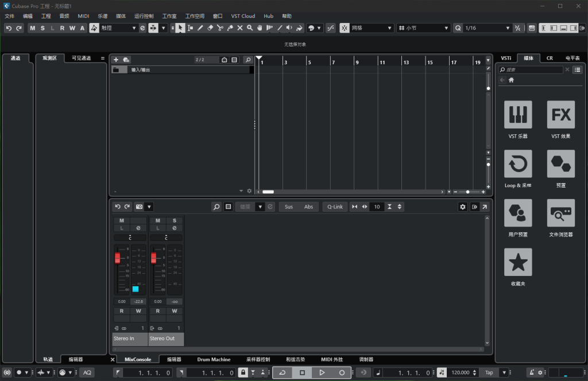
Task: Toggle the metronome click button
Action: click(532, 372)
